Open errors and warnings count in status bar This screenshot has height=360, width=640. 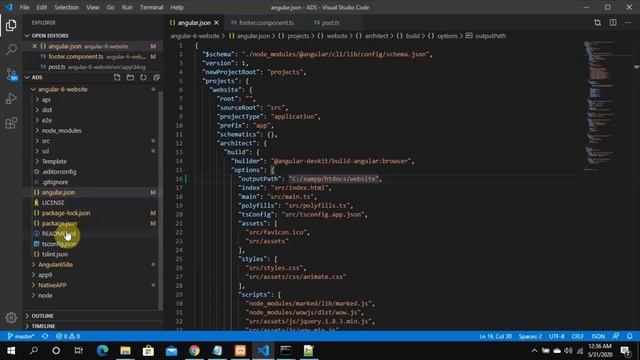pos(68,336)
